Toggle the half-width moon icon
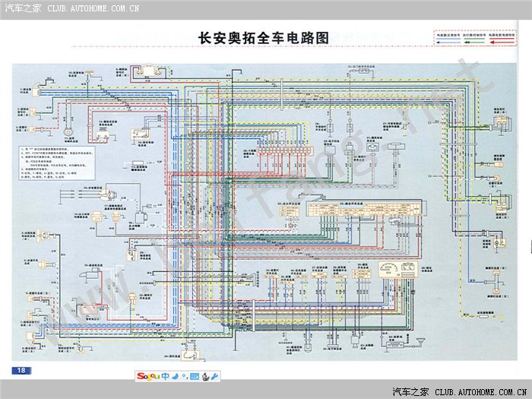The image size is (532, 399). tap(175, 376)
